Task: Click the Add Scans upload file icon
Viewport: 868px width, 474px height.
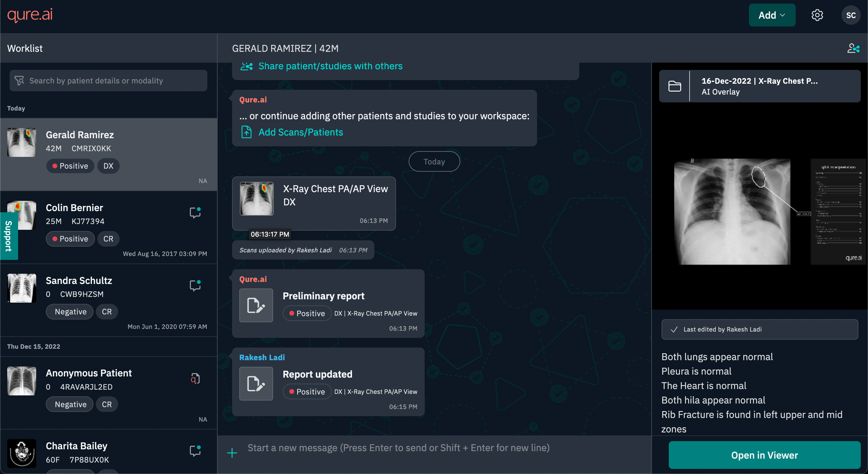Action: click(246, 132)
